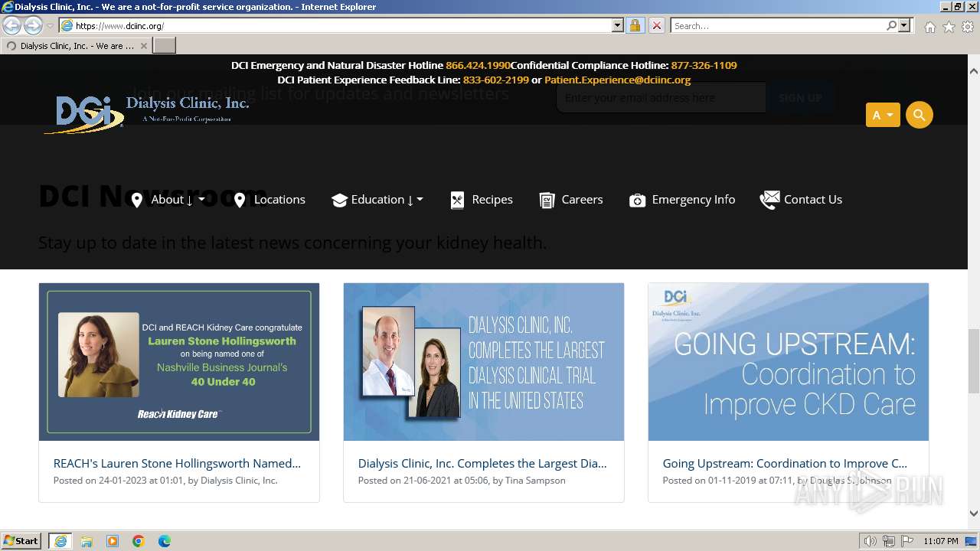Click the network tray icon
The height and width of the screenshot is (551, 980).
[889, 541]
